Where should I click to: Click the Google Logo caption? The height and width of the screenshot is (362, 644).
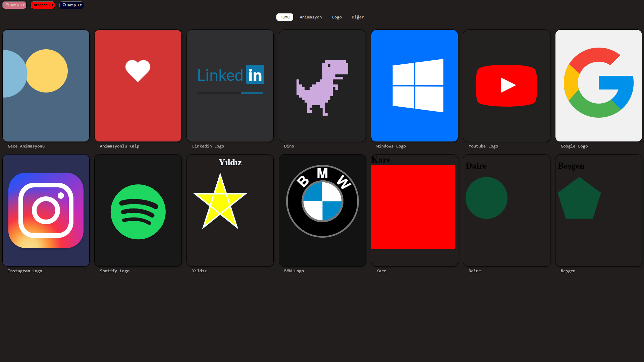coord(574,146)
